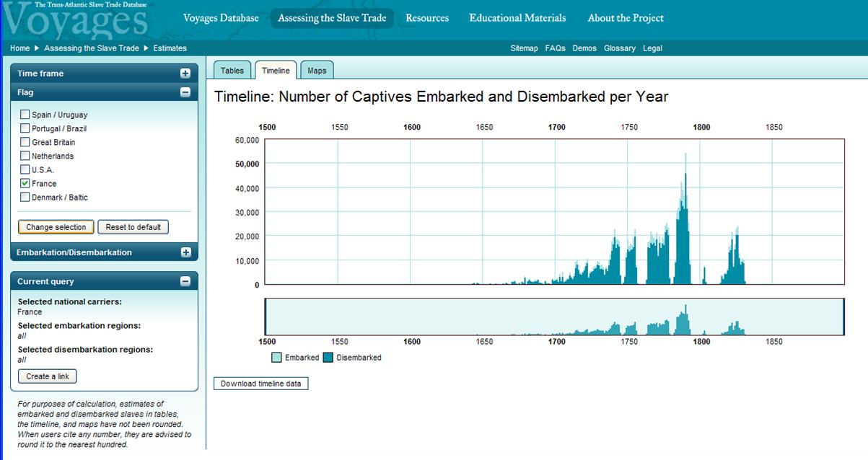Open the Demos link
Screen dimensions: 868x460
click(x=584, y=48)
